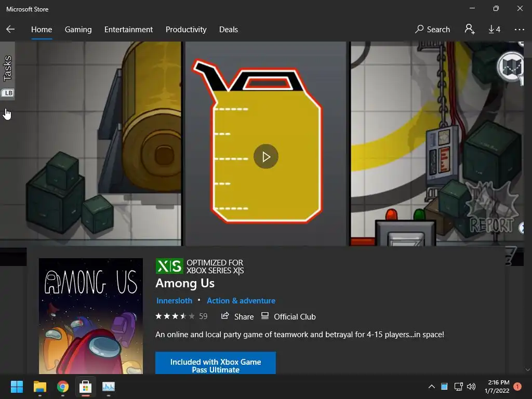
Task: Click the star rating with 59 reviews
Action: pyautogui.click(x=181, y=316)
